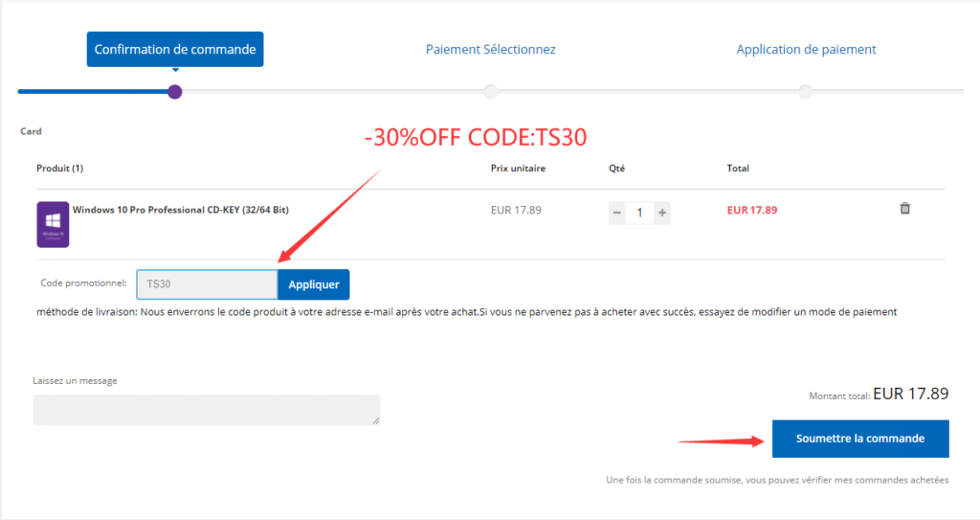Open the Windows 10 Pro product thumbnail
This screenshot has height=520, width=980.
(x=53, y=224)
